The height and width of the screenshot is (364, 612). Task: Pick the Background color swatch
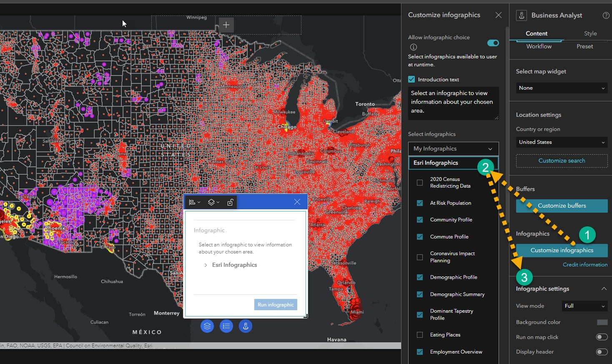[602, 322]
